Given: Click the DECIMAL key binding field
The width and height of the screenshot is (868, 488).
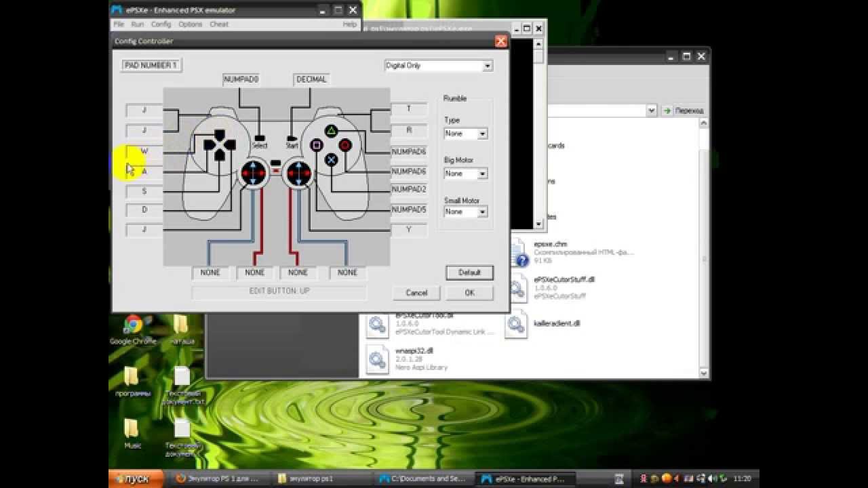Looking at the screenshot, I should pos(311,79).
